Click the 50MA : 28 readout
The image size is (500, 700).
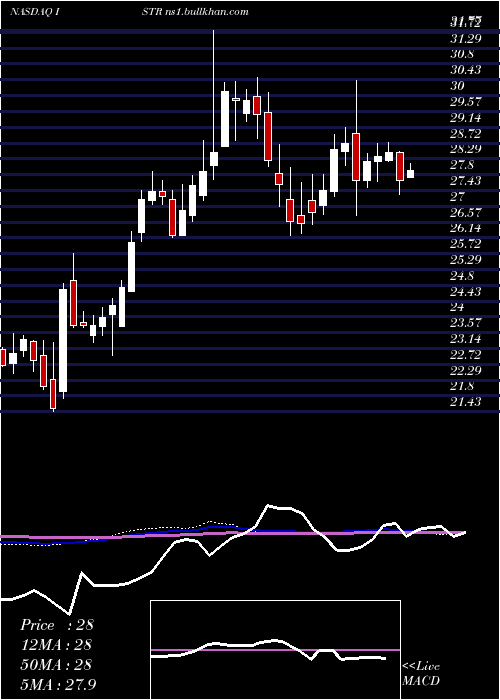tap(56, 664)
